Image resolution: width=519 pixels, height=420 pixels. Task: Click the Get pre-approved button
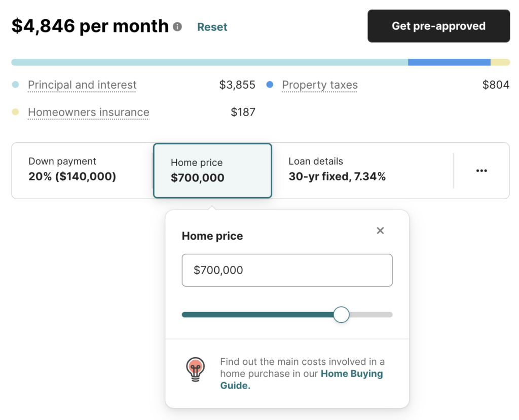coord(438,26)
